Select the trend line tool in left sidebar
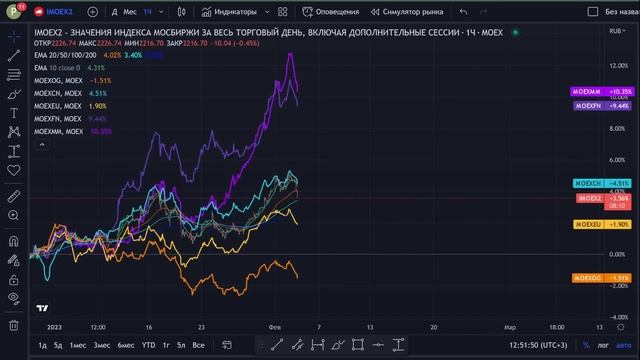This screenshot has width=640, height=360. (14, 56)
